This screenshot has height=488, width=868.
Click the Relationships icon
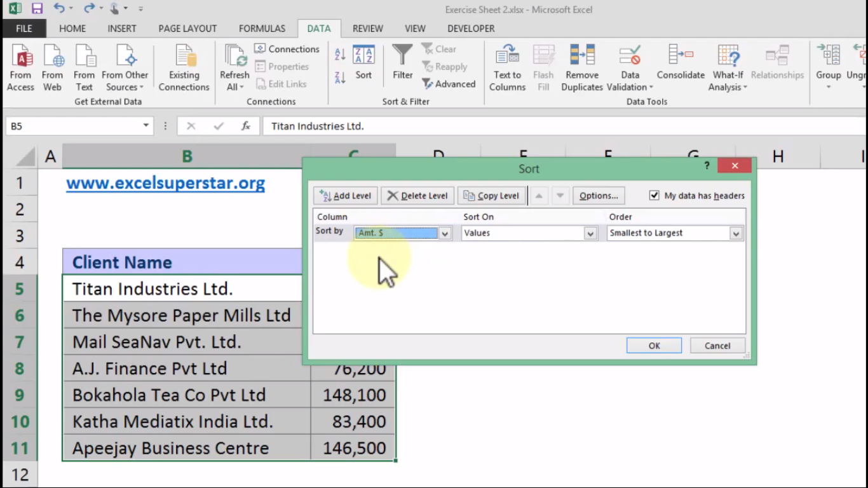777,62
